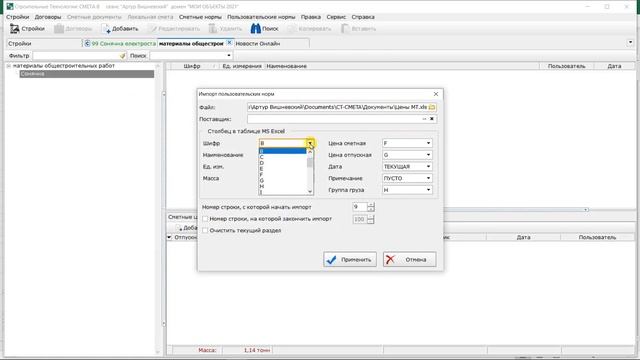Click the Стройки toolbar icon
This screenshot has width=640, height=360.
pos(14,29)
